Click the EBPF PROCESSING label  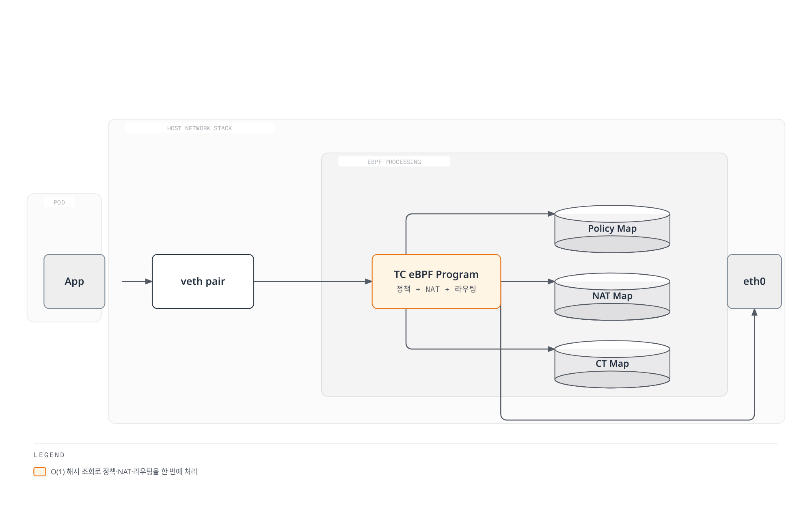tap(394, 162)
